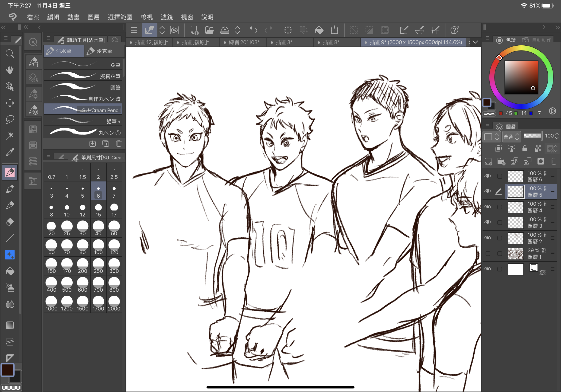
Task: Open the 圖層 menu in menu bar
Action: pyautogui.click(x=93, y=17)
